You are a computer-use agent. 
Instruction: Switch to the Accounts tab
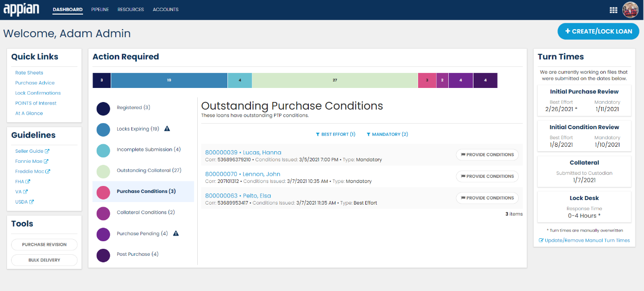coord(166,10)
